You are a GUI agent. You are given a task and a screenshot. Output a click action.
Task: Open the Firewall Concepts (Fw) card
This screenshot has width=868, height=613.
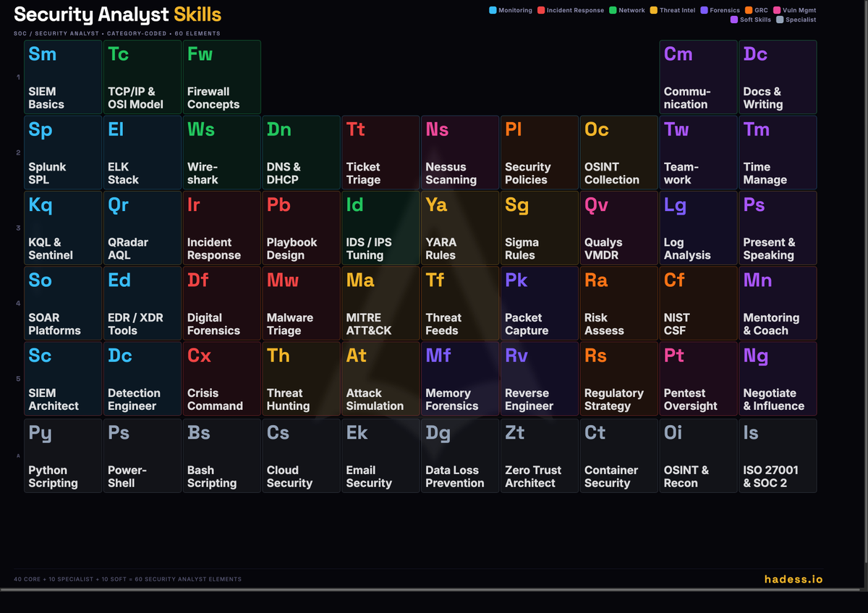tap(222, 77)
